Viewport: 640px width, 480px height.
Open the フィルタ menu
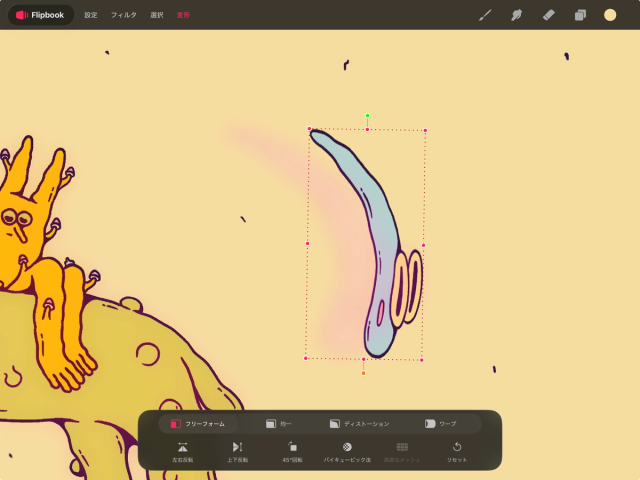pos(124,15)
